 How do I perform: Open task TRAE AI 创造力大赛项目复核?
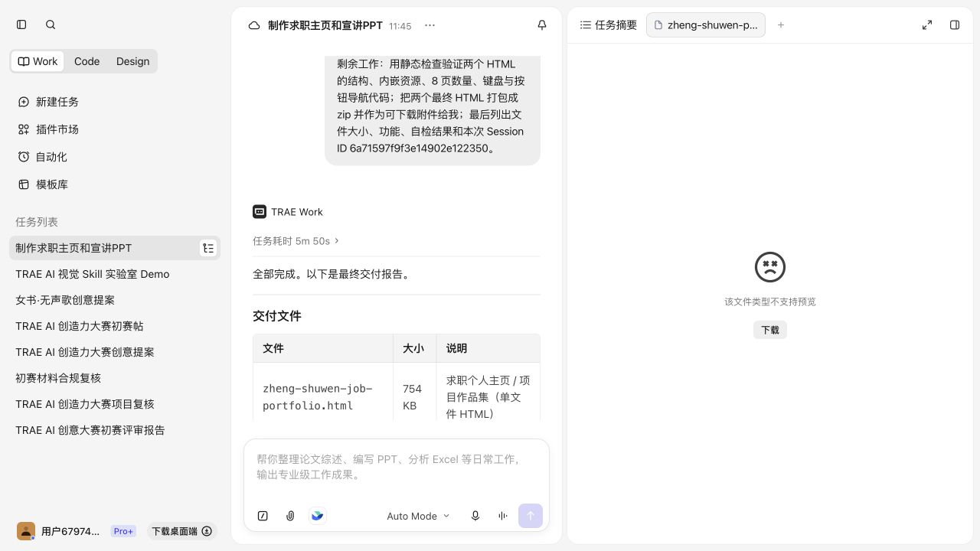[x=115, y=404]
